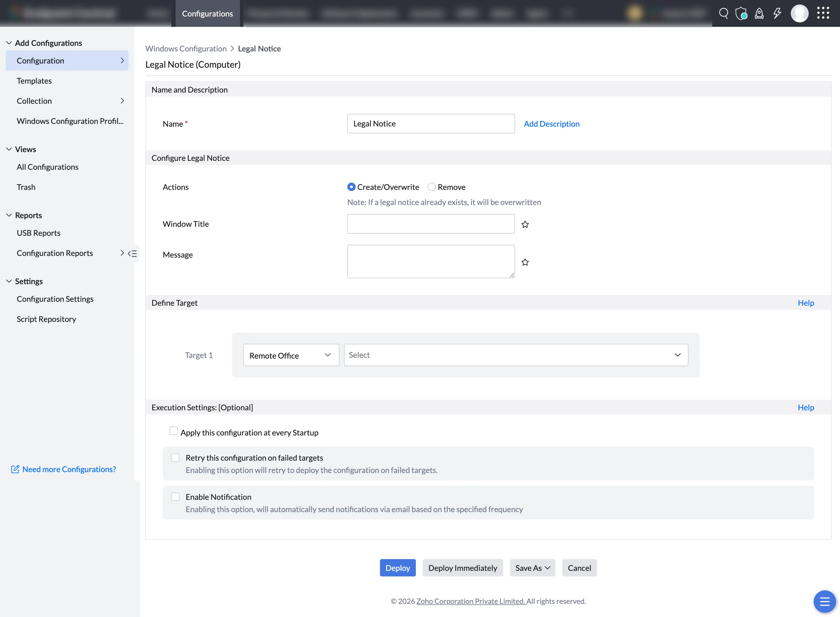Click the lightning bolt quick actions icon

point(777,13)
